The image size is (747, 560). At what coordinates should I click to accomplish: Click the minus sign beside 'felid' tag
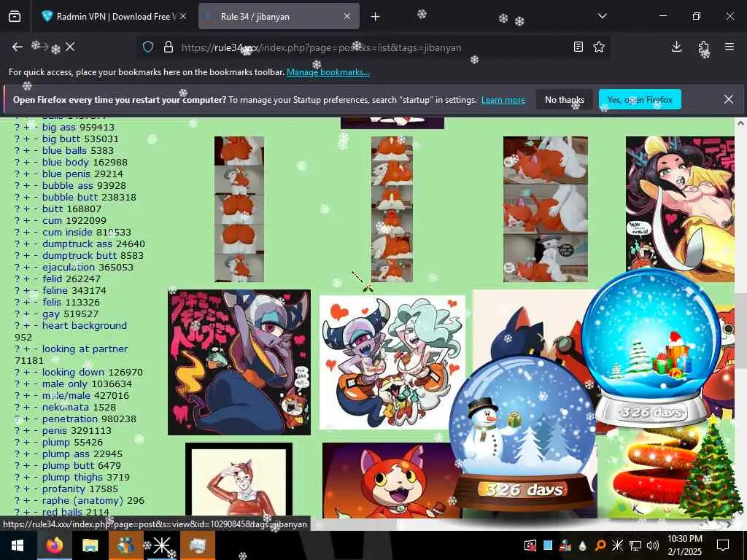[x=36, y=279]
